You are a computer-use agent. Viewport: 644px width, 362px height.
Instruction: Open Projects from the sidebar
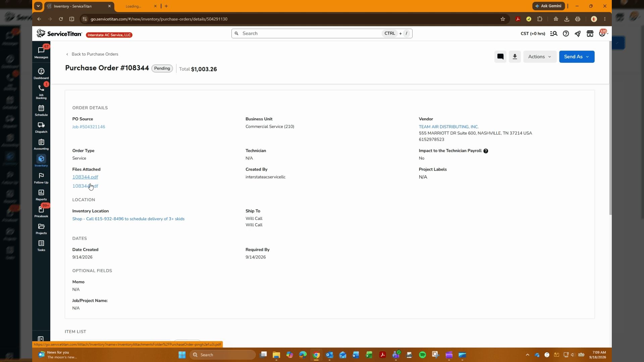[x=41, y=229]
